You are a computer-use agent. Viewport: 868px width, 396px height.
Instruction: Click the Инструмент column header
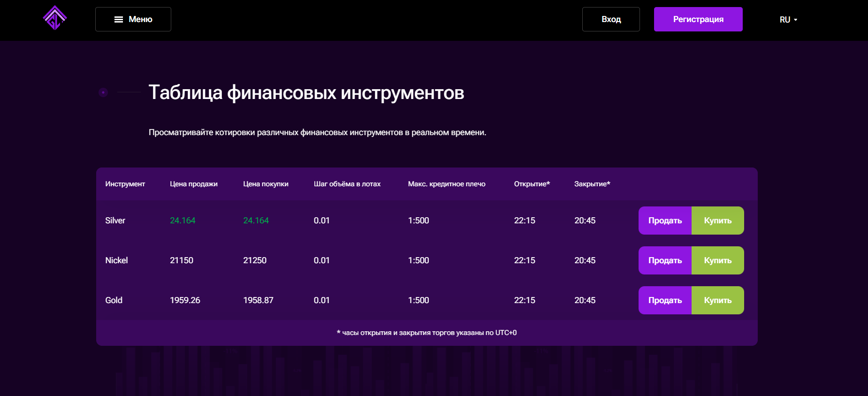[x=125, y=184]
